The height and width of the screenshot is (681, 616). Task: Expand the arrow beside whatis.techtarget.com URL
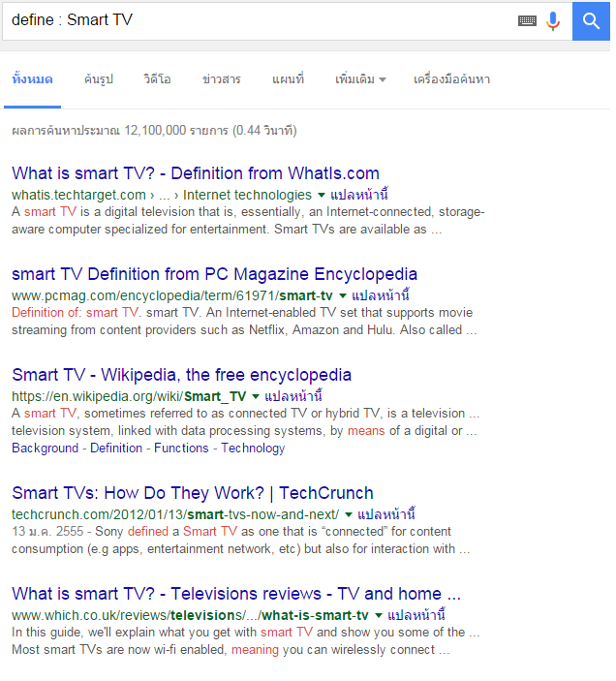322,195
